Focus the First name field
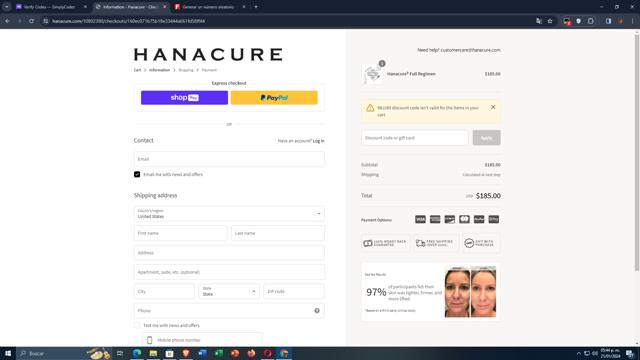This screenshot has height=360, width=640. click(x=180, y=233)
